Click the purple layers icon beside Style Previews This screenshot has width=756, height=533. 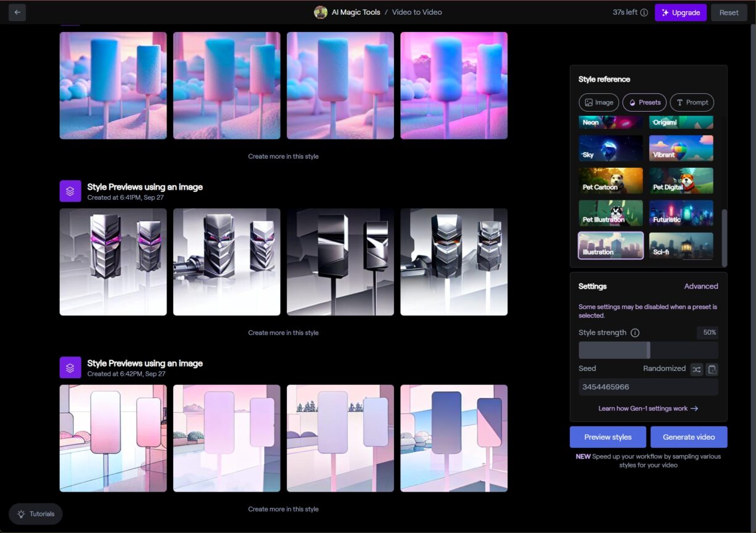[70, 191]
